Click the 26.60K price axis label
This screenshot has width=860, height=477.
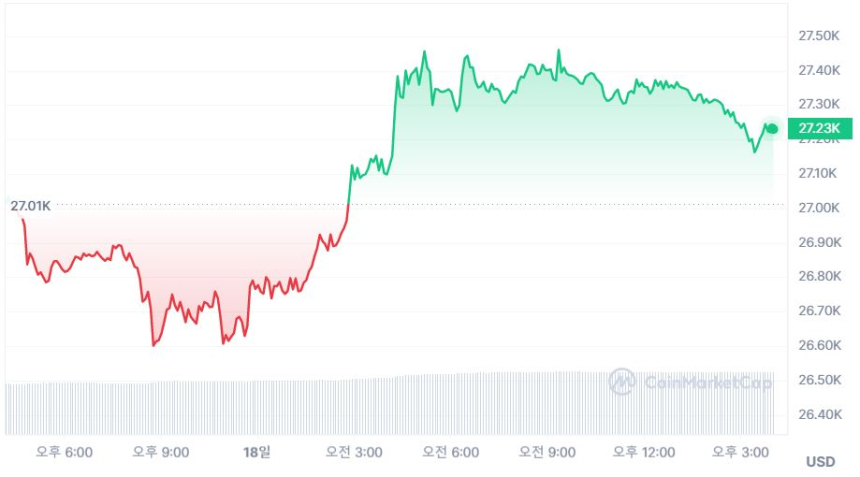(x=818, y=346)
